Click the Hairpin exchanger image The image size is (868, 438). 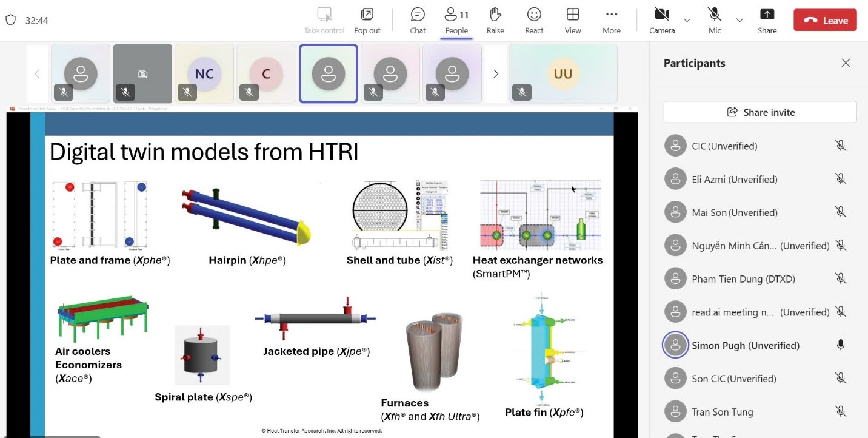(x=247, y=216)
